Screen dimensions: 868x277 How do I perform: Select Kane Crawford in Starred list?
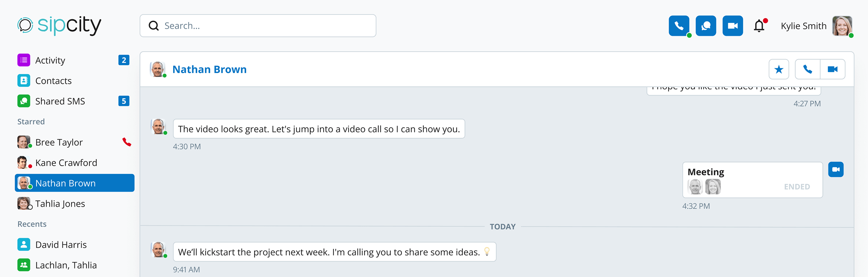pos(66,163)
